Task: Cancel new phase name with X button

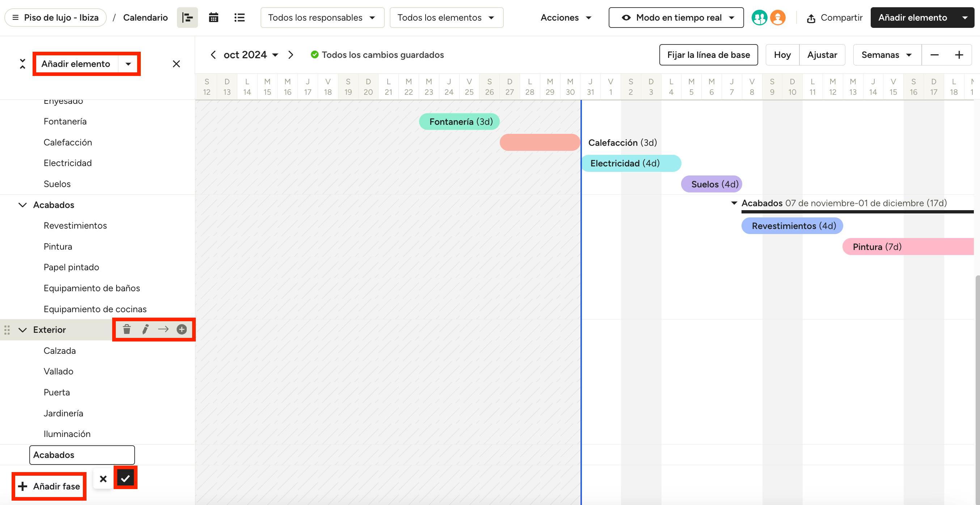Action: point(103,479)
